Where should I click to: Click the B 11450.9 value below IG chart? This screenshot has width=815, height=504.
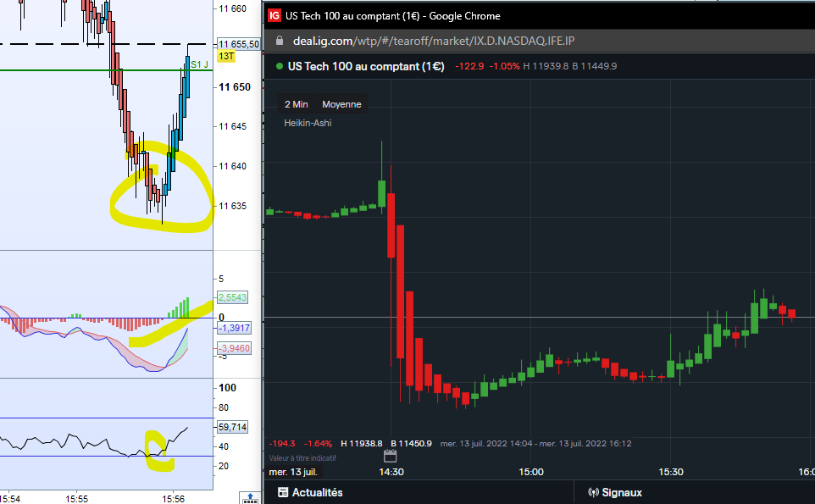[x=411, y=444]
